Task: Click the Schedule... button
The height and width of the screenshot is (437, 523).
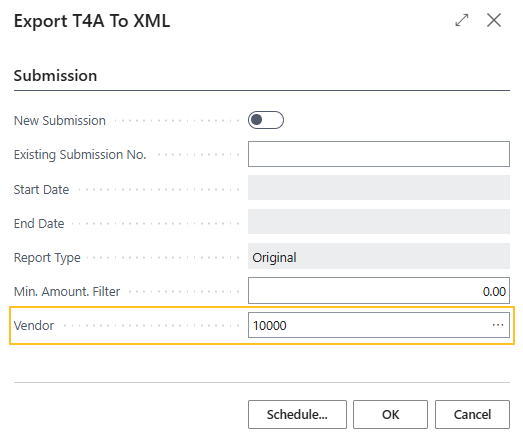Action: [x=297, y=414]
